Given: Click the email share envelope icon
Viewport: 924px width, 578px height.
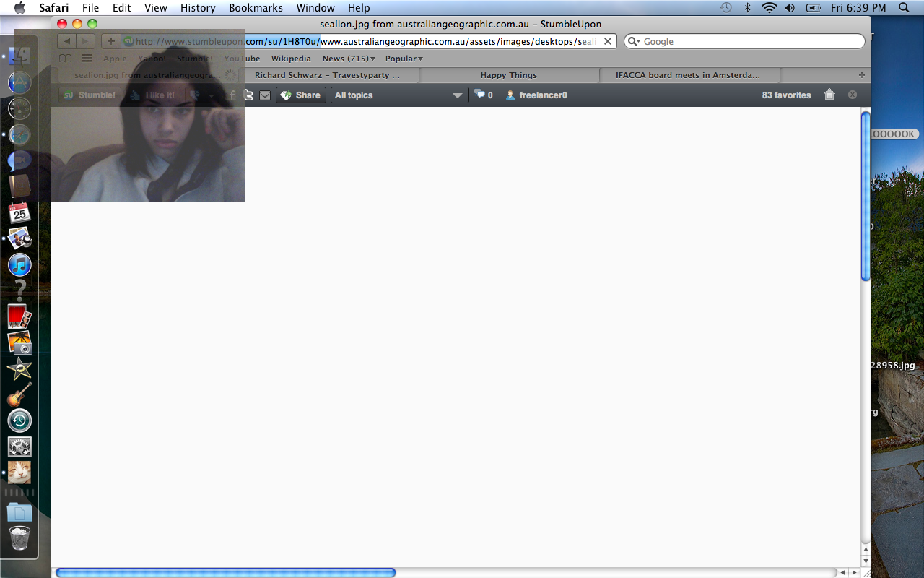Looking at the screenshot, I should (265, 95).
